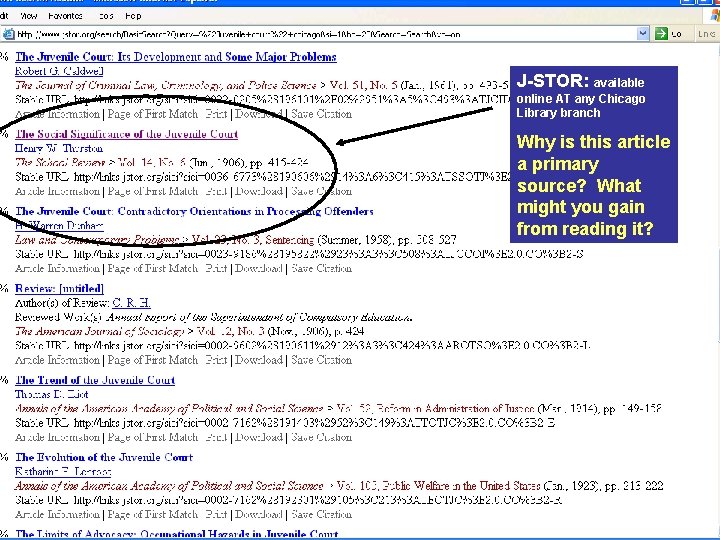The image size is (720, 540).
Task: Click Article Information under Caldwell article
Action: (x=57, y=114)
